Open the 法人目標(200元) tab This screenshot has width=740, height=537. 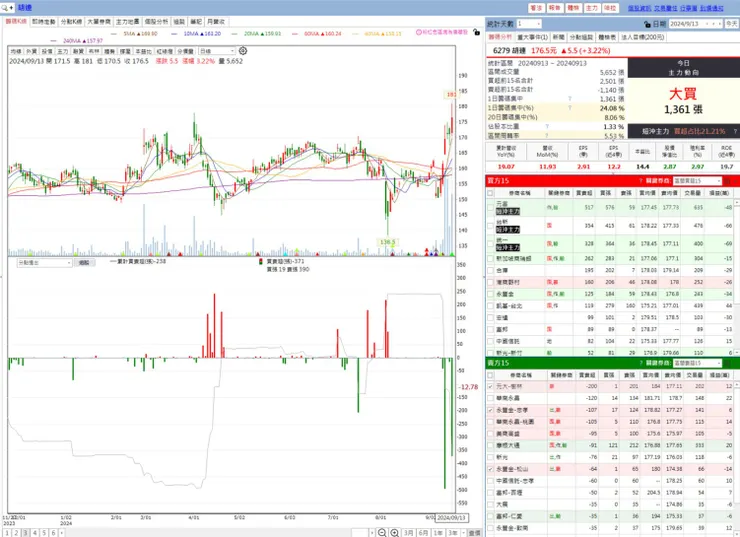click(x=642, y=37)
